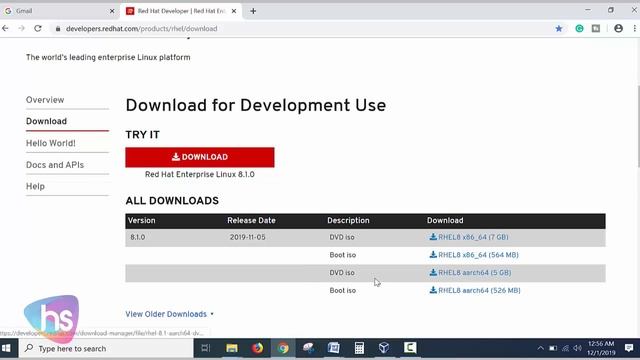
Task: Click the Release Date column header
Action: pyautogui.click(x=251, y=220)
